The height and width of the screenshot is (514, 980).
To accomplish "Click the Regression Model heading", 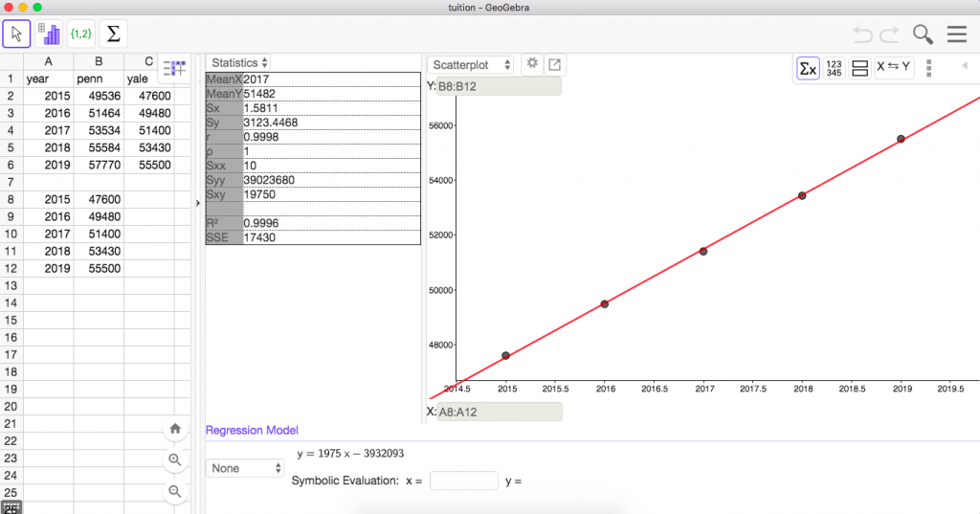I will click(252, 430).
